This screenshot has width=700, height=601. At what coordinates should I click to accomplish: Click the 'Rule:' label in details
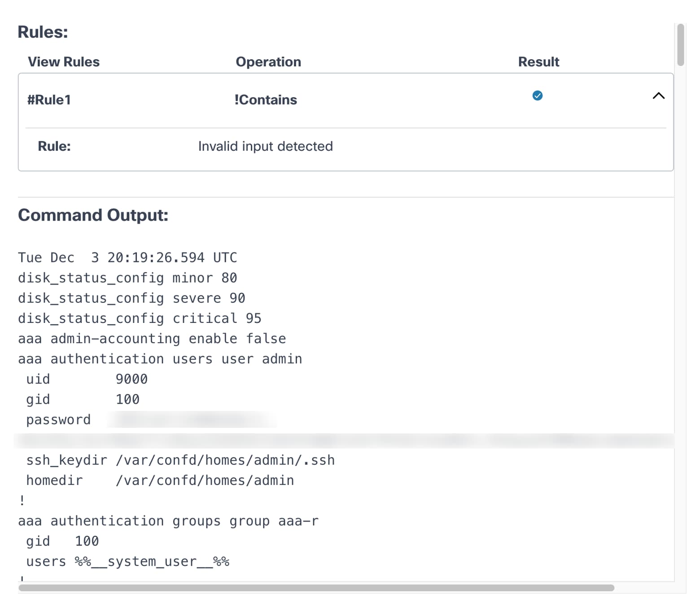54,146
